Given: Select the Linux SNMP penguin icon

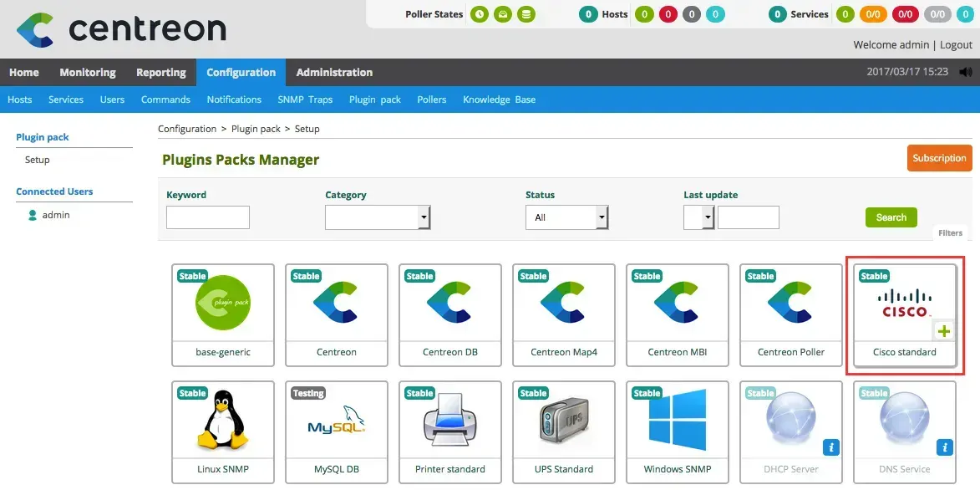Looking at the screenshot, I should point(222,419).
